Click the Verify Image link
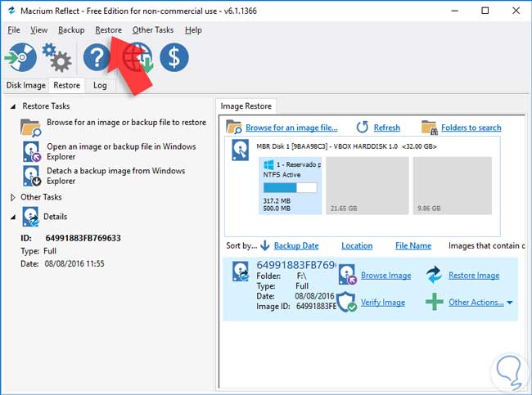The width and height of the screenshot is (532, 395). [383, 302]
